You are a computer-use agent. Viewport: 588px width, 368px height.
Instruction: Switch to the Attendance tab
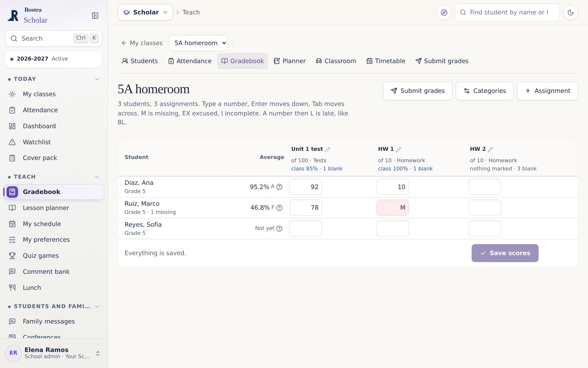(x=190, y=61)
